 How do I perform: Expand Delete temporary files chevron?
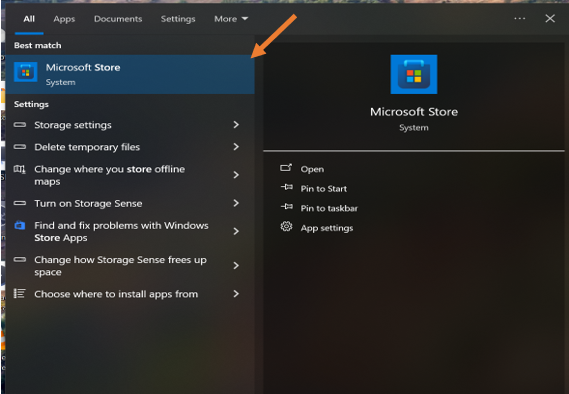(236, 147)
